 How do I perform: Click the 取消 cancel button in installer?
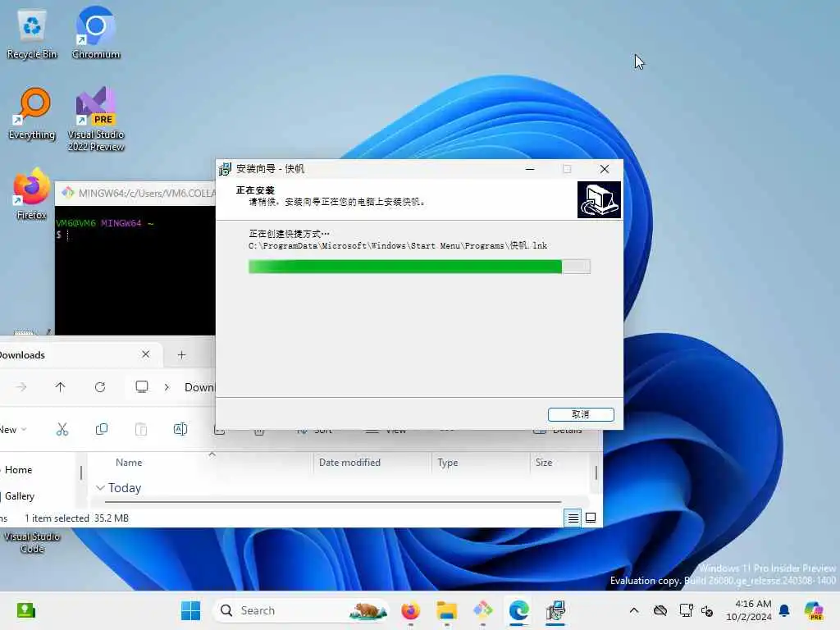pos(581,414)
